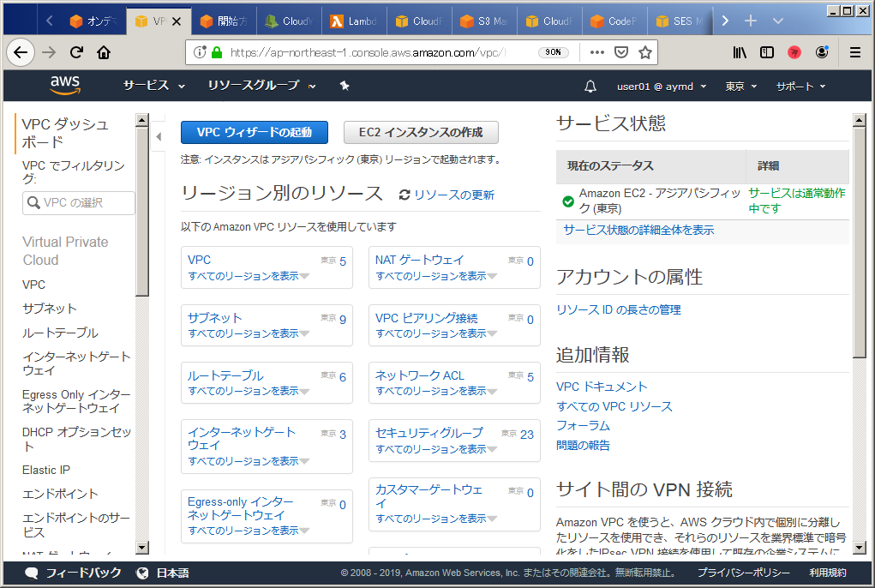The width and height of the screenshot is (875, 588).
Task: Select サブネット in left navigation
Action: pos(49,309)
